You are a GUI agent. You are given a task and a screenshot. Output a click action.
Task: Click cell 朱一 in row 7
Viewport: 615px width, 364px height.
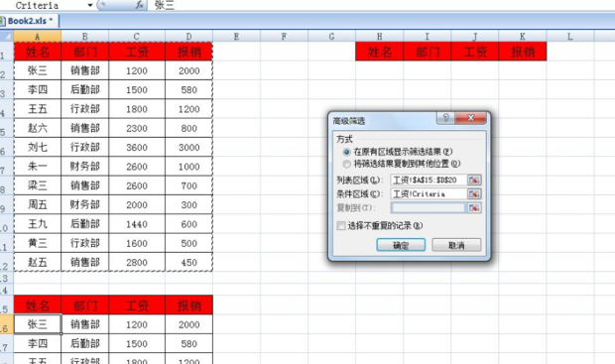coord(38,167)
